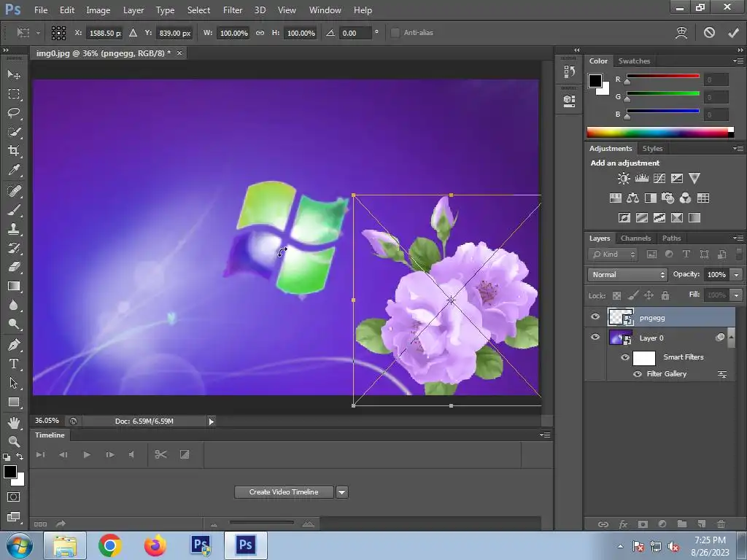Select the Crop tool
This screenshot has width=747, height=560.
click(x=14, y=151)
